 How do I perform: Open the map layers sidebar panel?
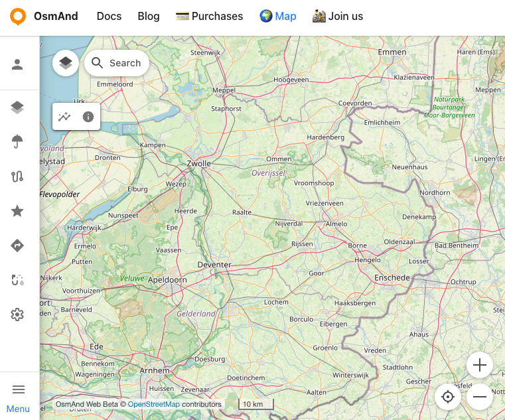(x=18, y=107)
